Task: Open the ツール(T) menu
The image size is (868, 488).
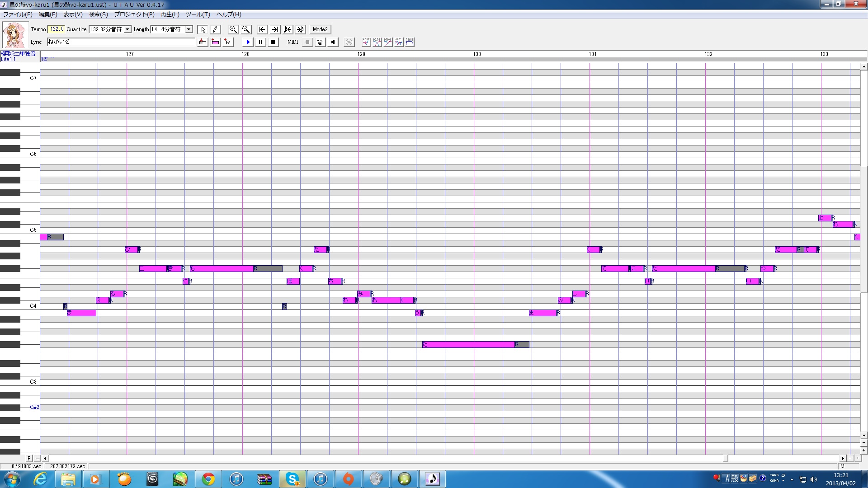Action: (198, 14)
